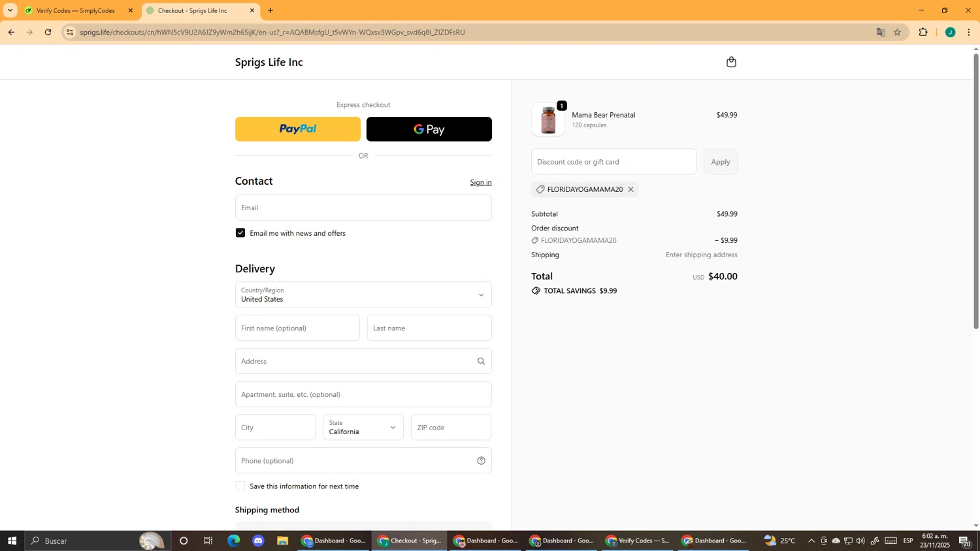Expand the Country/Region dropdown
The image size is (980, 551).
[363, 294]
